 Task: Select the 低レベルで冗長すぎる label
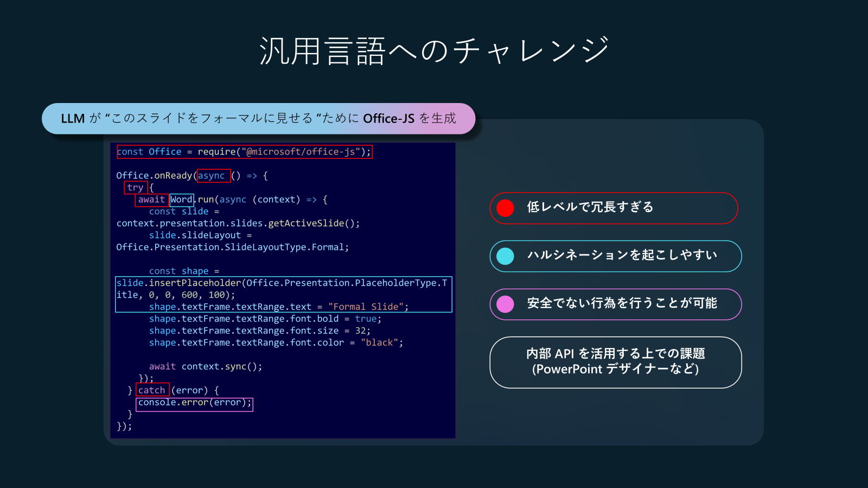tap(590, 207)
